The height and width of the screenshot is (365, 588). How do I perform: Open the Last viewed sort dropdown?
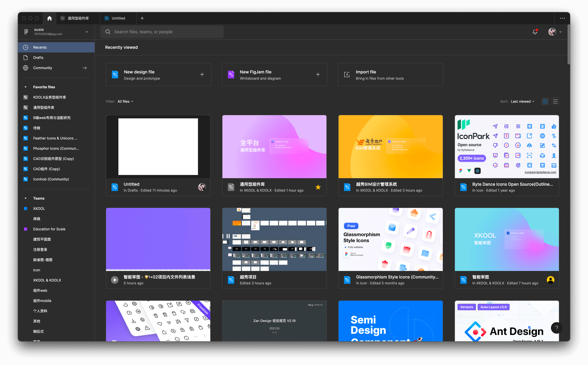[522, 102]
